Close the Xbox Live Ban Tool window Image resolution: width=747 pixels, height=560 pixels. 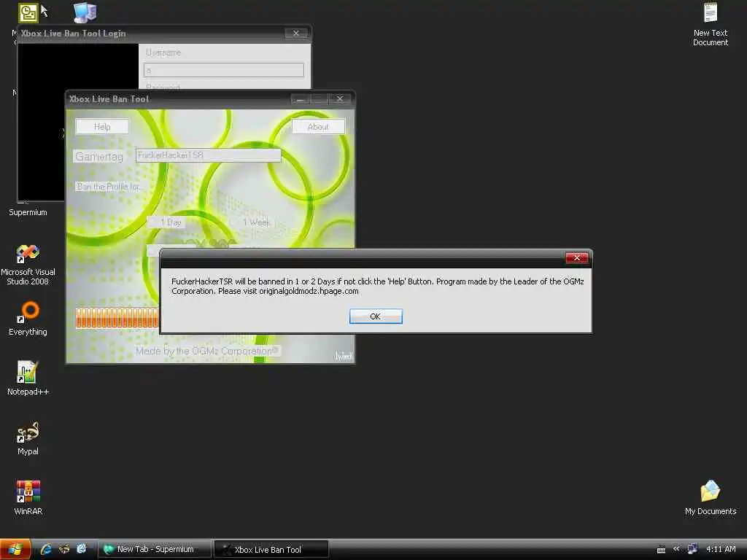(x=340, y=99)
